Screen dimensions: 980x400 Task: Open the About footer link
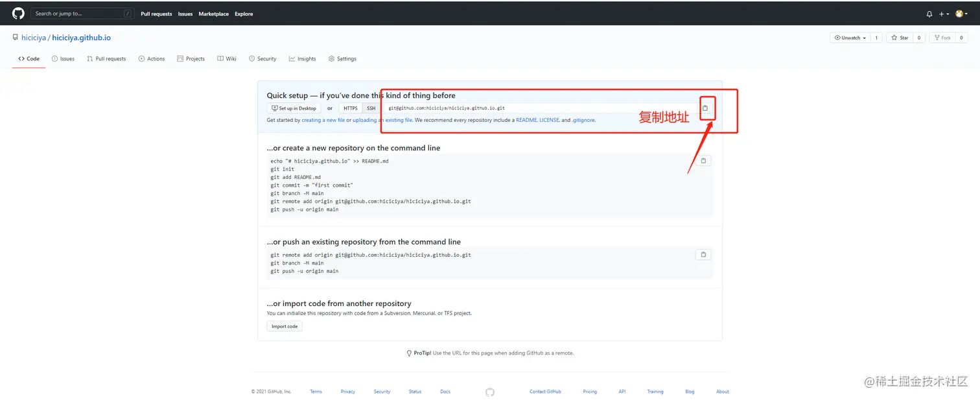tap(723, 392)
